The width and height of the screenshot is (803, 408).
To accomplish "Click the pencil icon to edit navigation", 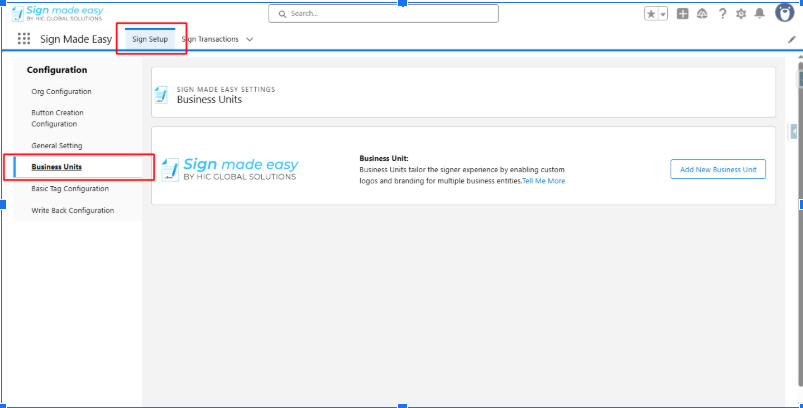I will (x=792, y=39).
